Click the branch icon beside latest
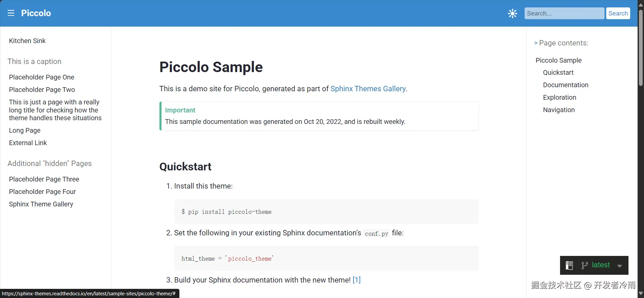This screenshot has height=298, width=644. tap(585, 265)
